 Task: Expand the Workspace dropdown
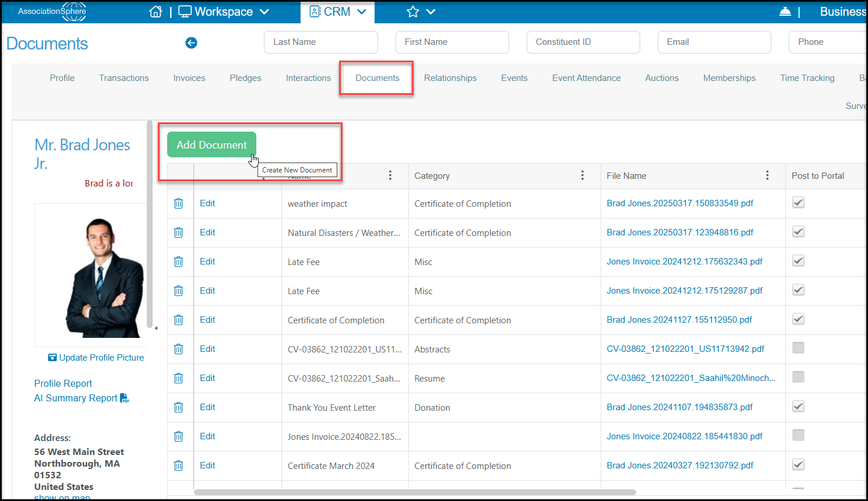264,12
